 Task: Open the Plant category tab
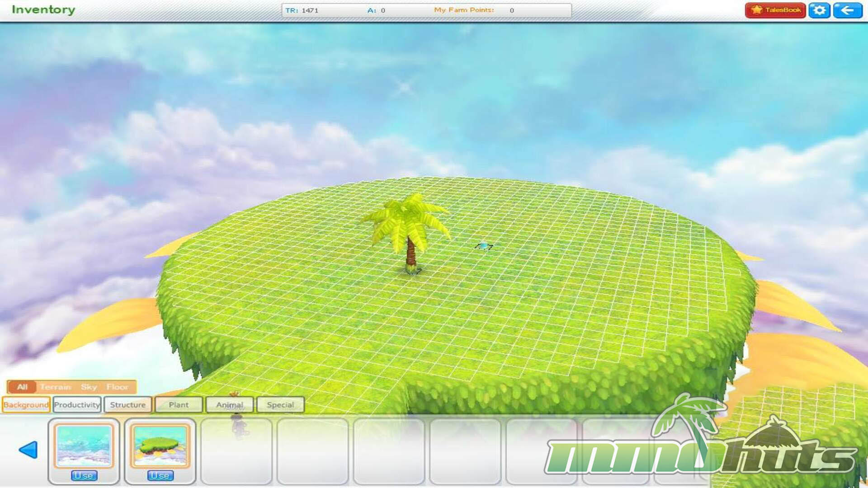(x=179, y=405)
